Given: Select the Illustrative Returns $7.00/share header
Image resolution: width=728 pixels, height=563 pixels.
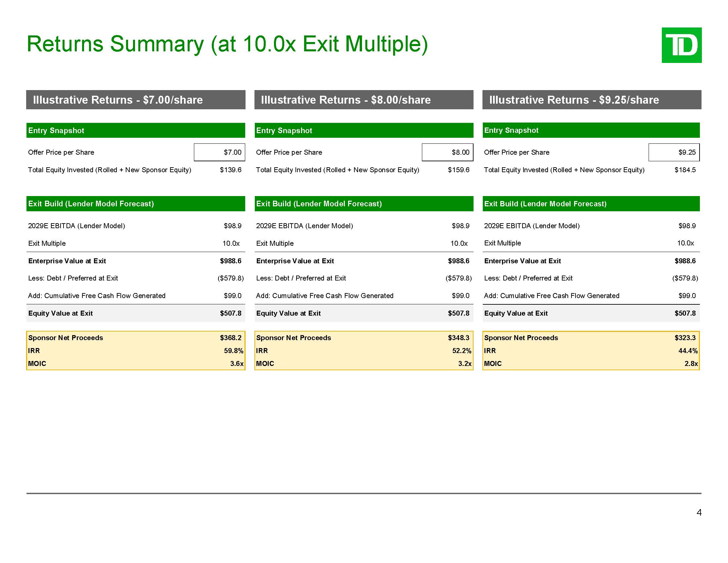Looking at the screenshot, I should pyautogui.click(x=136, y=100).
